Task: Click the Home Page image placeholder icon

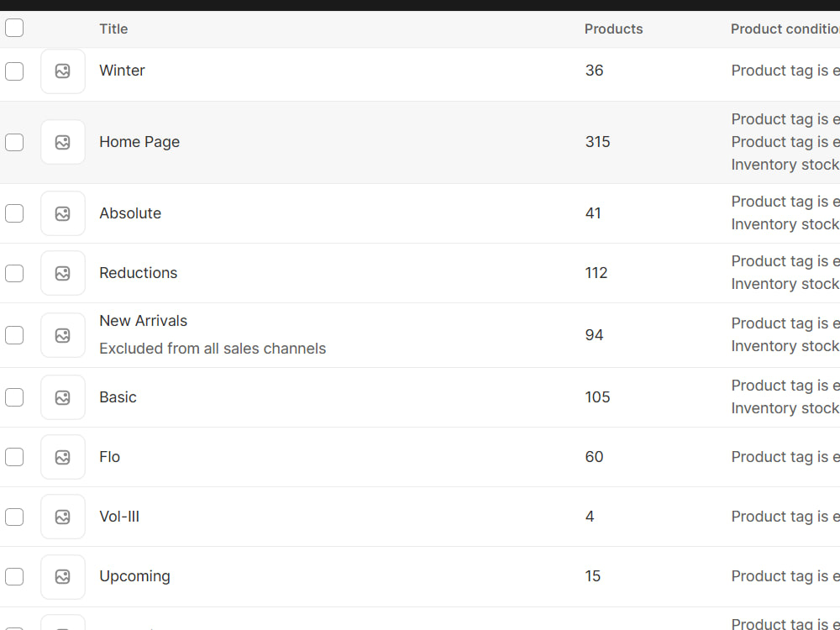Action: coord(63,142)
